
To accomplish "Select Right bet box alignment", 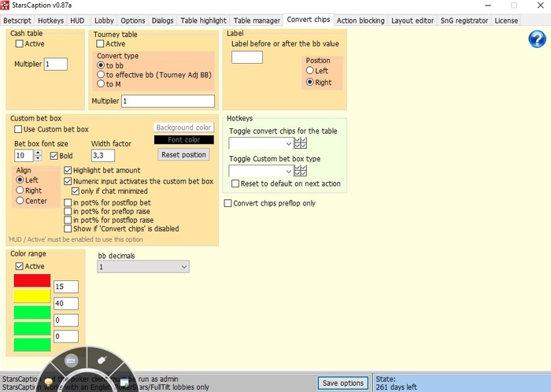I will 20,190.
